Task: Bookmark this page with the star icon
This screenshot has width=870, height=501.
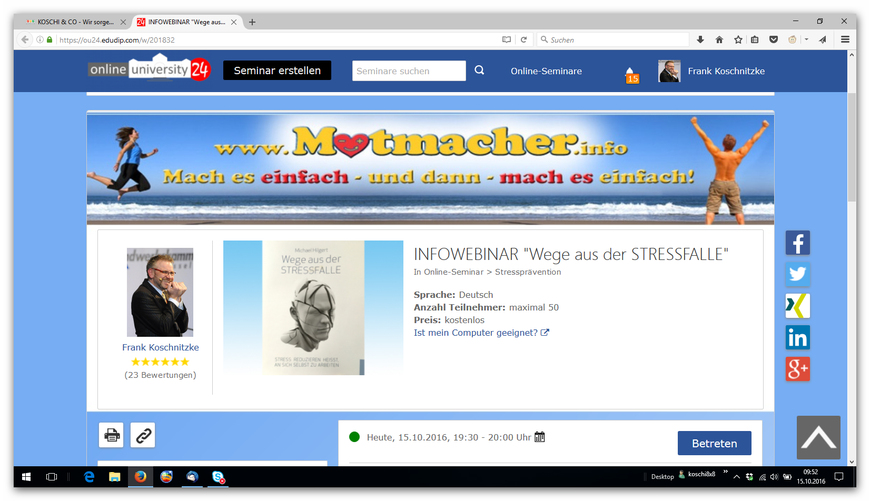Action: pyautogui.click(x=738, y=39)
